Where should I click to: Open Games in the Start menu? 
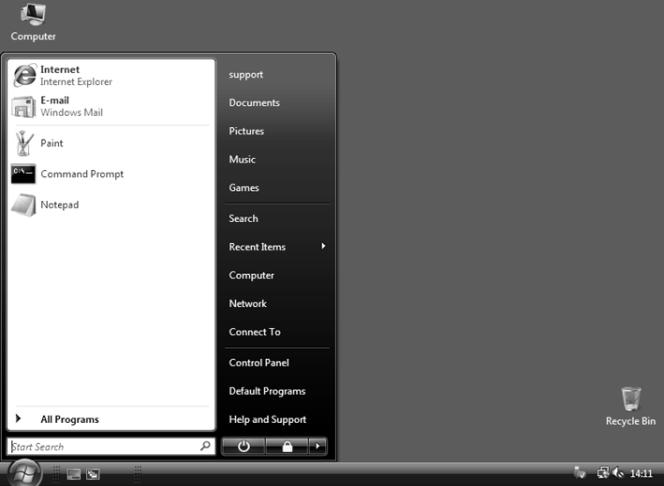244,188
